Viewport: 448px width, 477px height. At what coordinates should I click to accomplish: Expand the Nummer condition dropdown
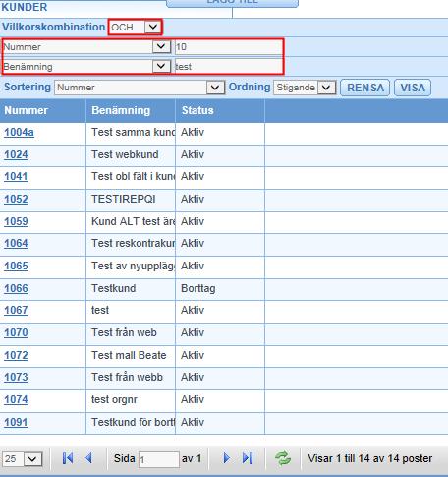click(86, 47)
